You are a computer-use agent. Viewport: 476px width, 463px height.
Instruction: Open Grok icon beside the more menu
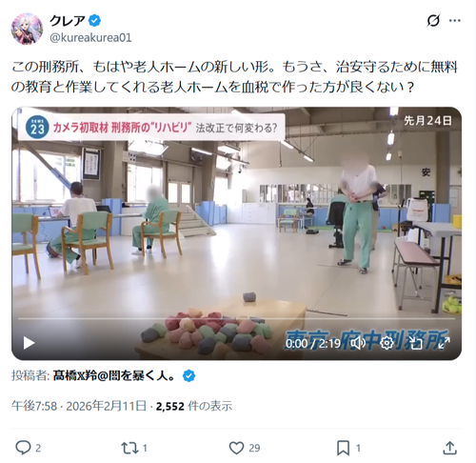pyautogui.click(x=433, y=21)
